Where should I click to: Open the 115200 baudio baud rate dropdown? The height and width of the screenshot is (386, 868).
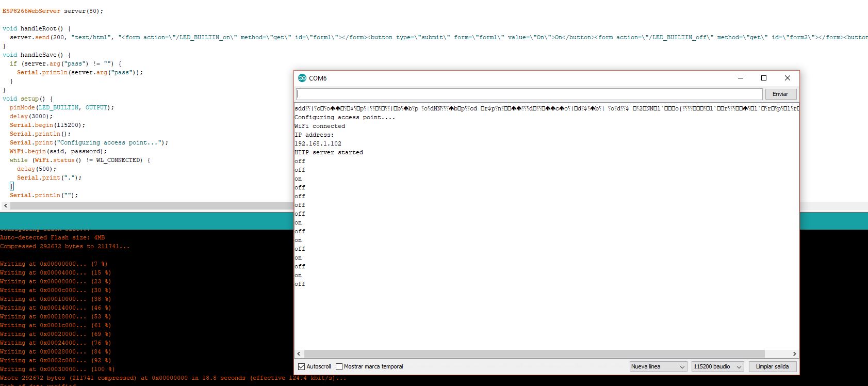coord(718,366)
